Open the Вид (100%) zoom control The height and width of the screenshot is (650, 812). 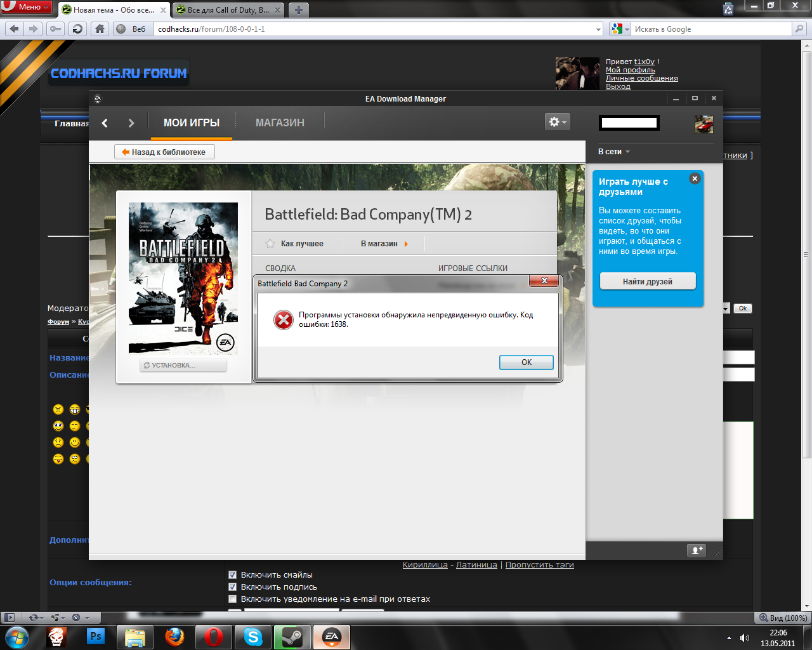click(782, 618)
